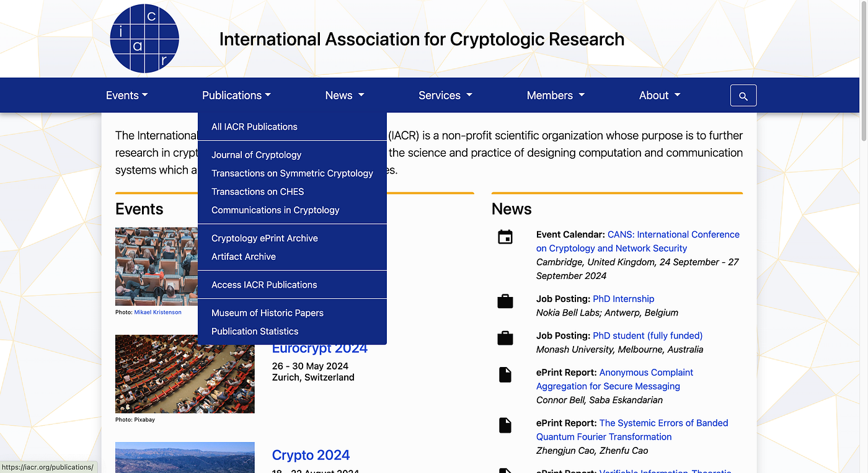
Task: Click 'Monash University, Melbourne, Australia' text
Action: (619, 349)
